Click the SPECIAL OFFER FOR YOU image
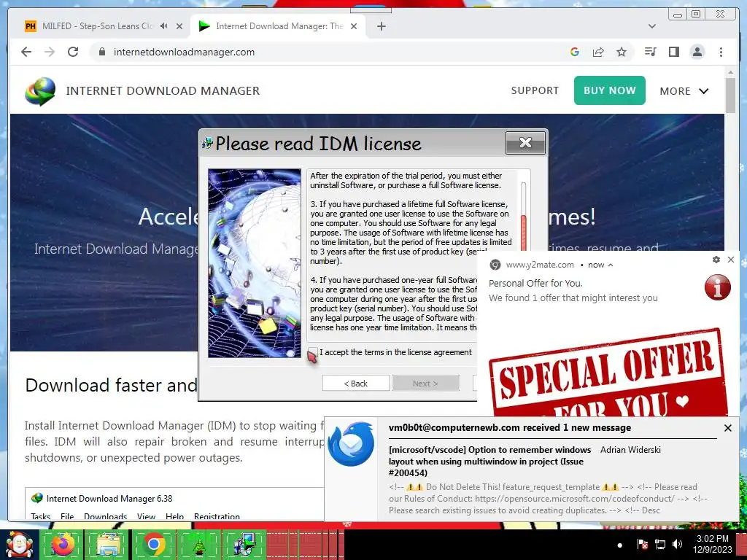The height and width of the screenshot is (560, 747). 608,373
